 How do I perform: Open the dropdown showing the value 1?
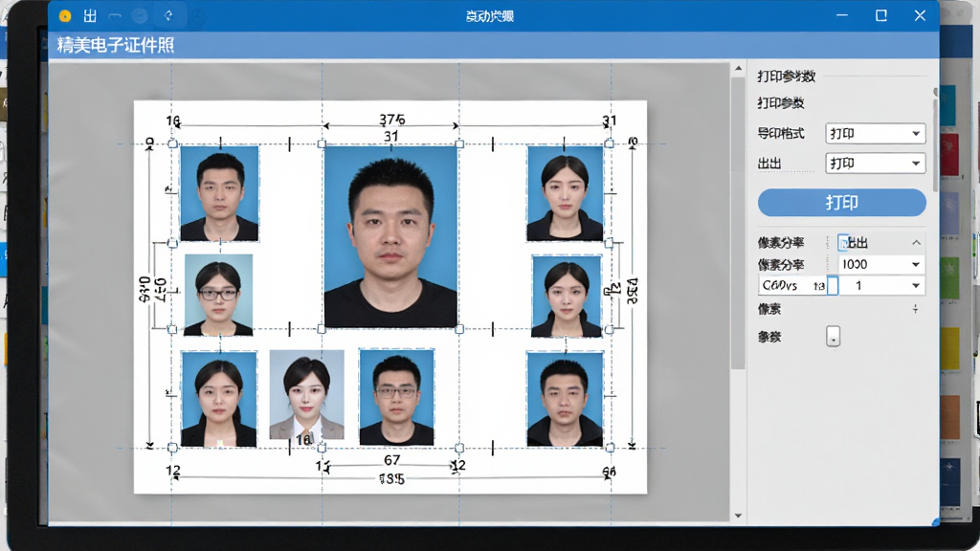click(x=880, y=285)
